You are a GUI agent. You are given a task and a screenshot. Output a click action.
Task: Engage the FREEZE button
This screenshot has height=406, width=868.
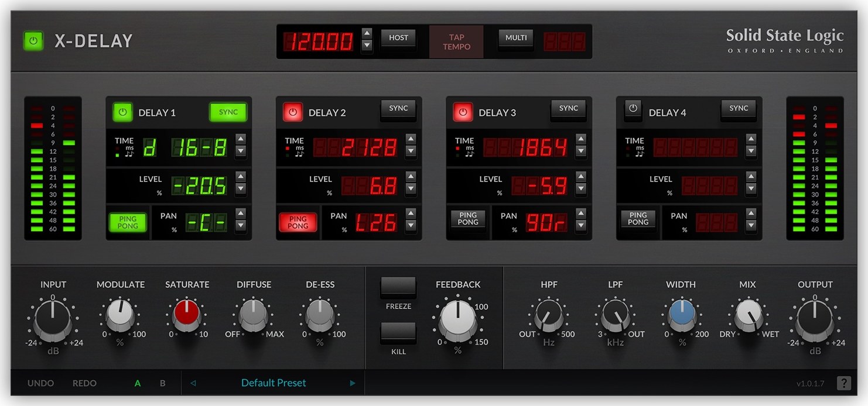[398, 288]
